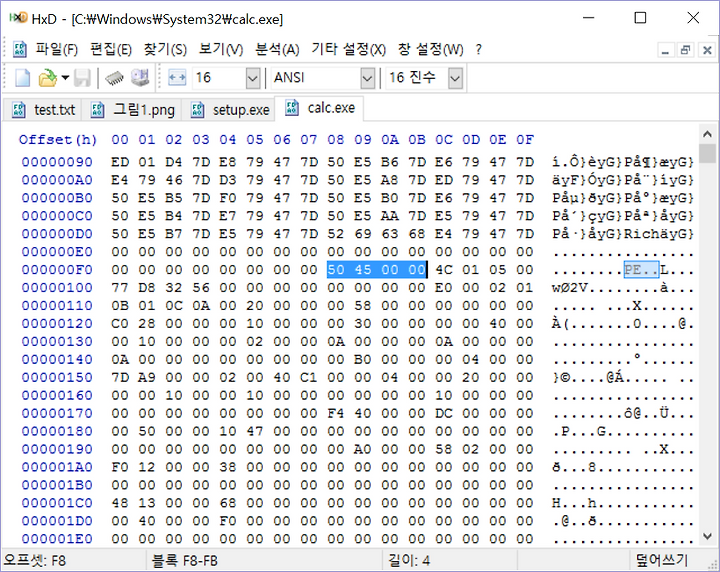Screen dimensions: 720x572
Task: Open the recent files arrow beside Open icon
Action: (65, 78)
